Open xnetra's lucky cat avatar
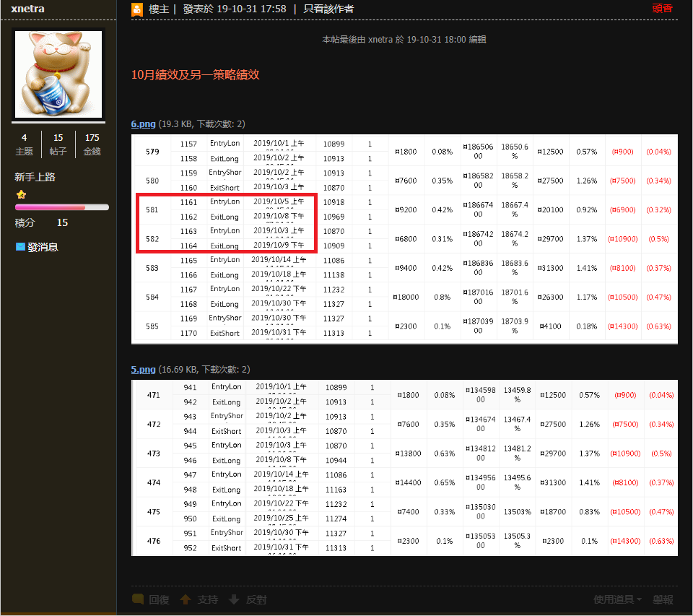This screenshot has width=693, height=616. (x=58, y=74)
